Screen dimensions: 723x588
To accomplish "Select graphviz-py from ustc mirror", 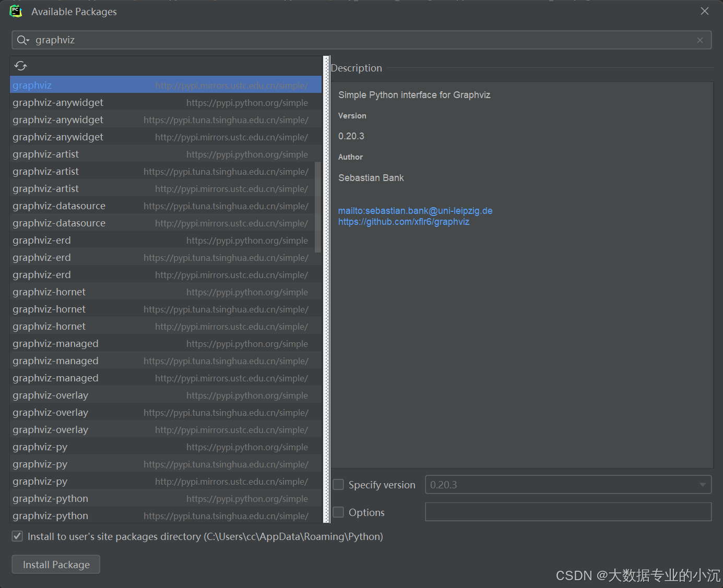I will tap(165, 481).
